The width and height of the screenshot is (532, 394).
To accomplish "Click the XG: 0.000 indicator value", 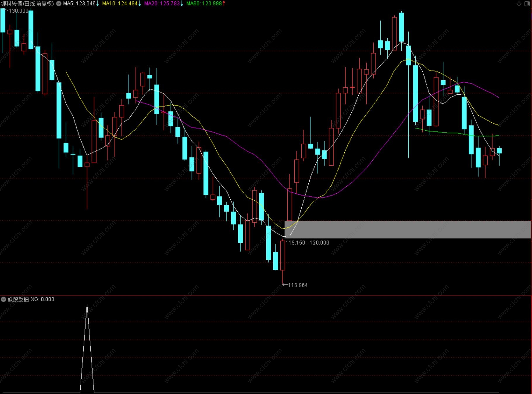I will [x=43, y=299].
